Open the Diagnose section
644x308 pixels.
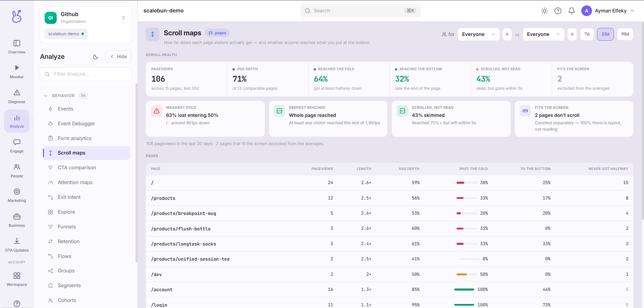click(17, 97)
